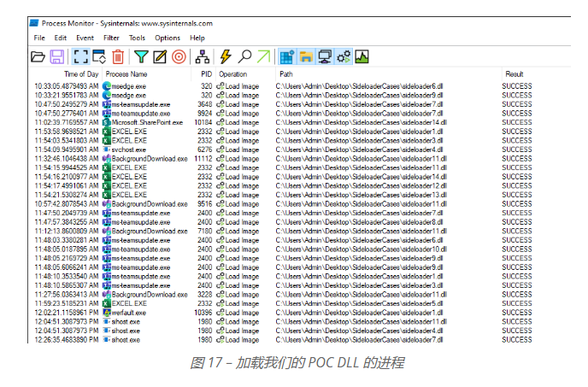Open the Options menu

[x=168, y=38]
